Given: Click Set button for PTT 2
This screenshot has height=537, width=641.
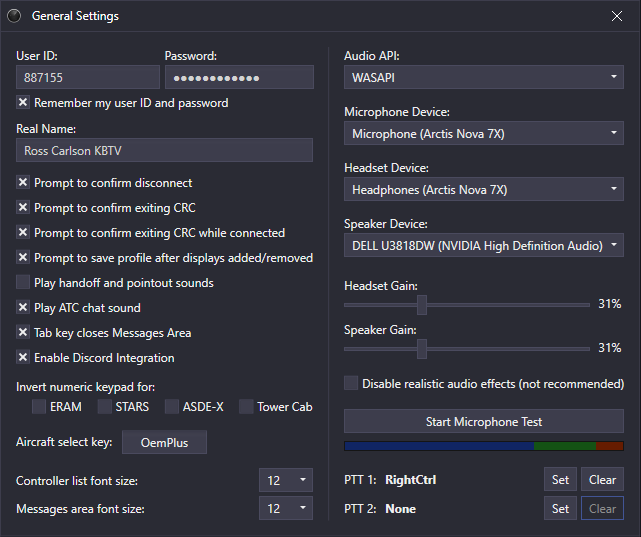Looking at the screenshot, I should pyautogui.click(x=560, y=508).
